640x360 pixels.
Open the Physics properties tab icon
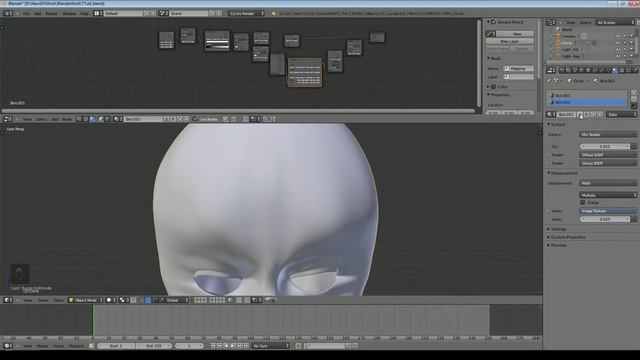[x=635, y=70]
